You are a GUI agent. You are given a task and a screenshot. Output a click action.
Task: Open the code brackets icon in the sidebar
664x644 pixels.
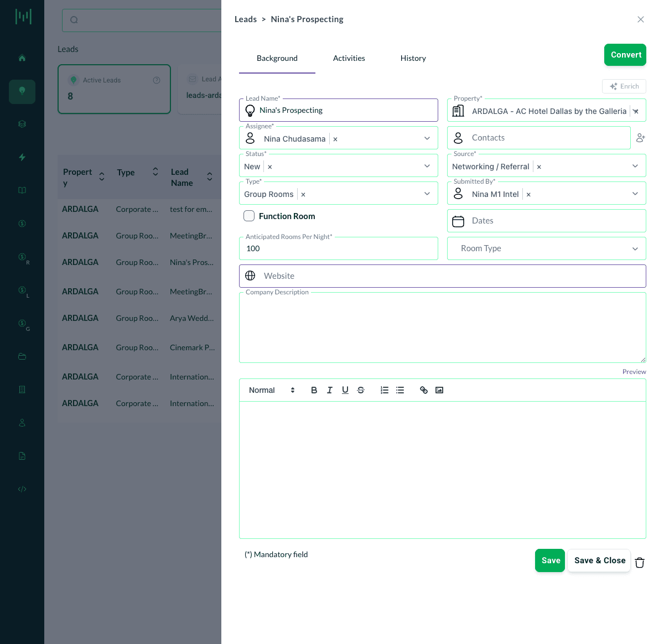[x=22, y=489]
